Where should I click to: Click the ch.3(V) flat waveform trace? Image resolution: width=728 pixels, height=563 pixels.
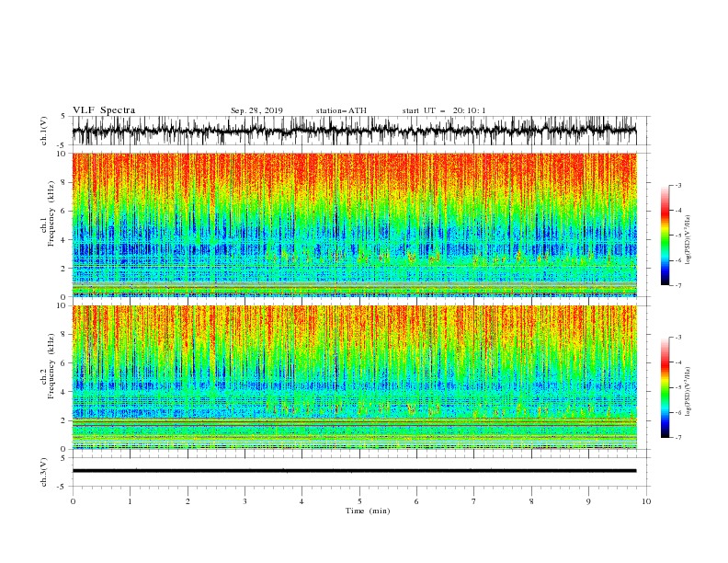tap(354, 471)
